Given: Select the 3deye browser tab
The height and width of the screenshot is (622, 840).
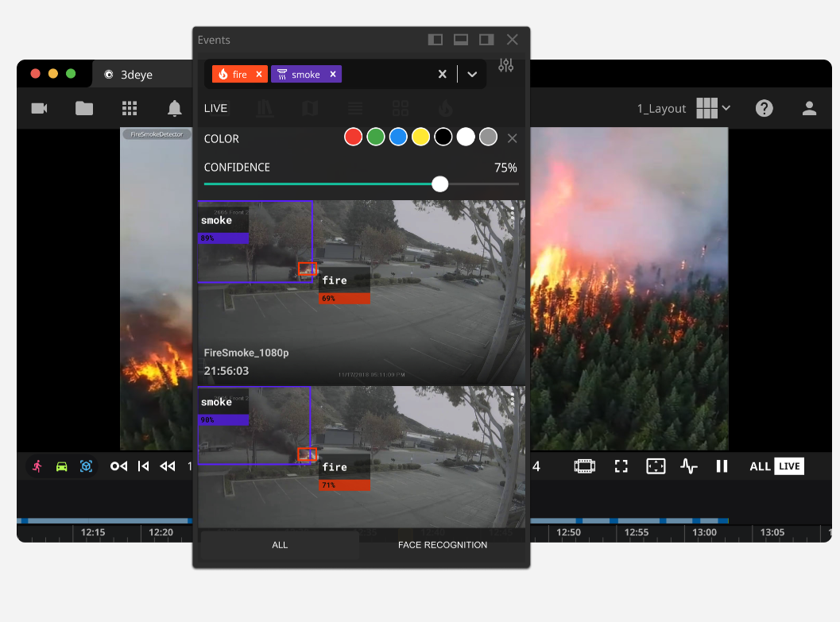Looking at the screenshot, I should tap(142, 75).
